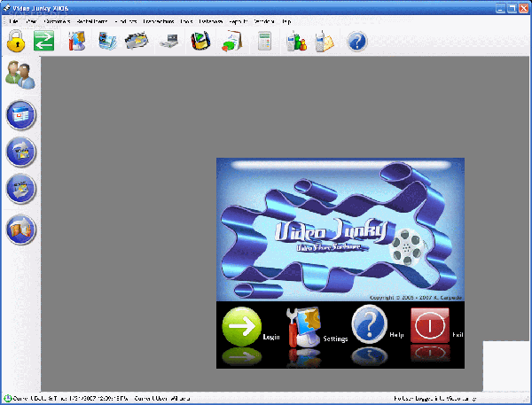Click the phone with notepad icon
Screen dimensions: 532x405
[x=324, y=41]
